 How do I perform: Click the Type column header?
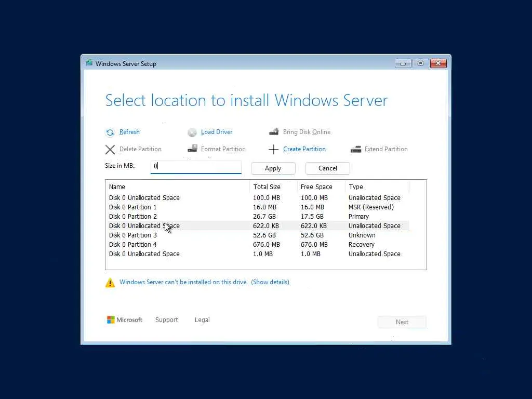[x=377, y=187]
